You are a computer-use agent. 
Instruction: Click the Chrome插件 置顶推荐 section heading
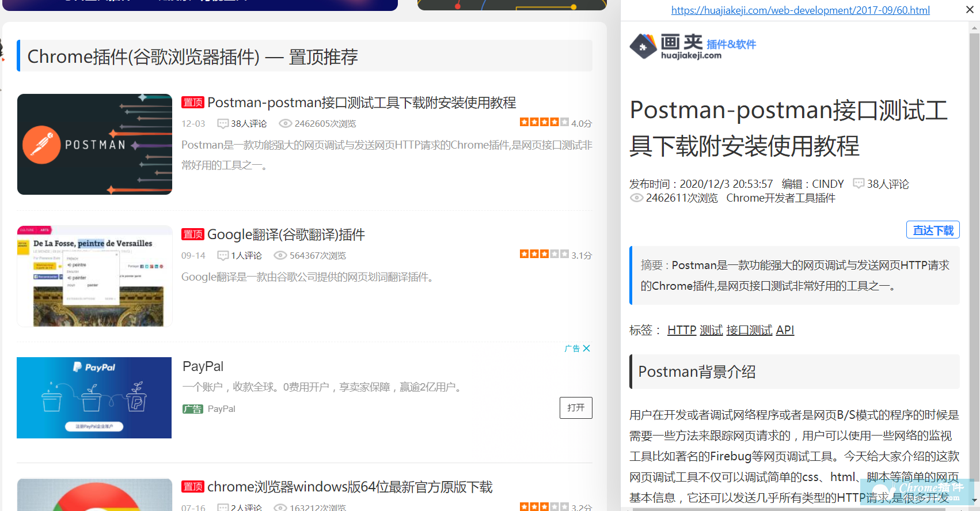(305, 56)
